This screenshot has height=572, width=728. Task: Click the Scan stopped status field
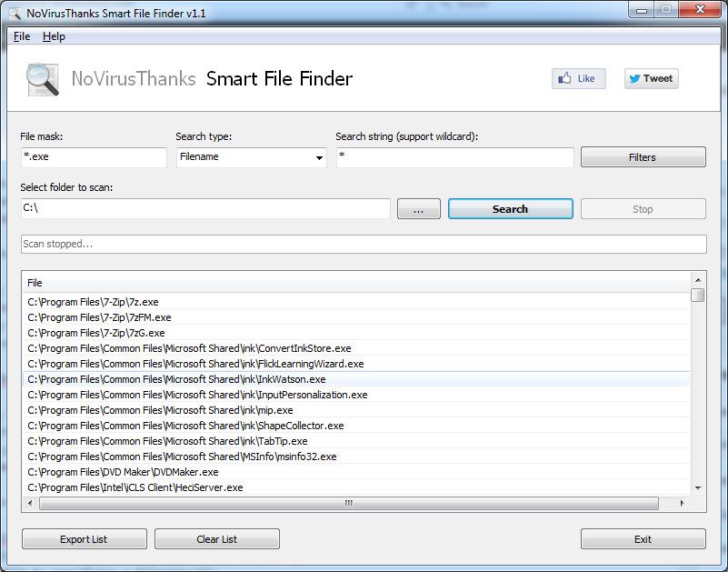(364, 244)
